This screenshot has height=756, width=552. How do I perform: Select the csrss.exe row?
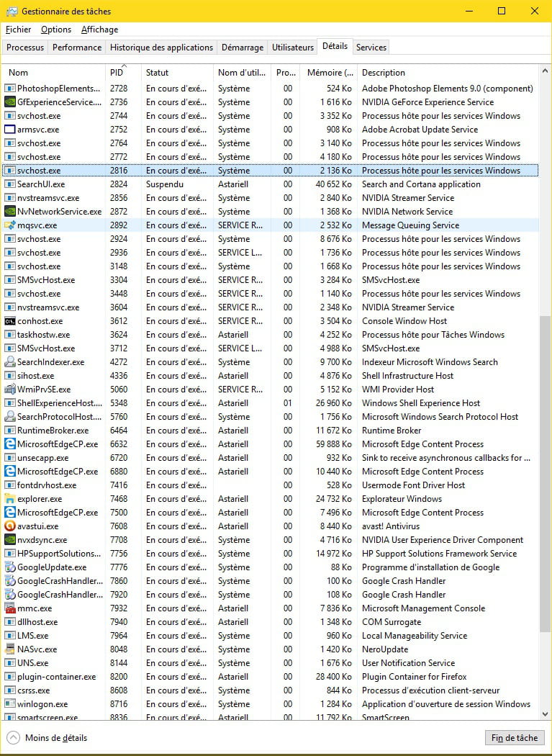[270, 690]
